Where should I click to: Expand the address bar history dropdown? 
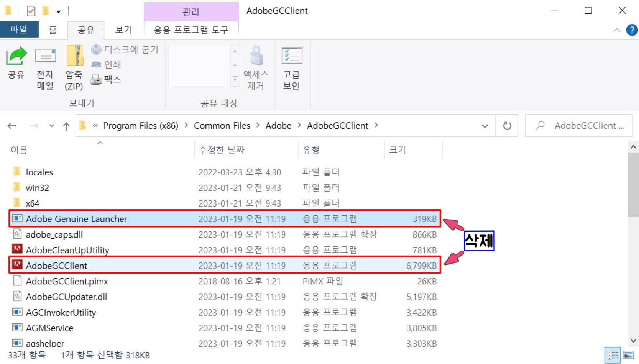pos(485,126)
